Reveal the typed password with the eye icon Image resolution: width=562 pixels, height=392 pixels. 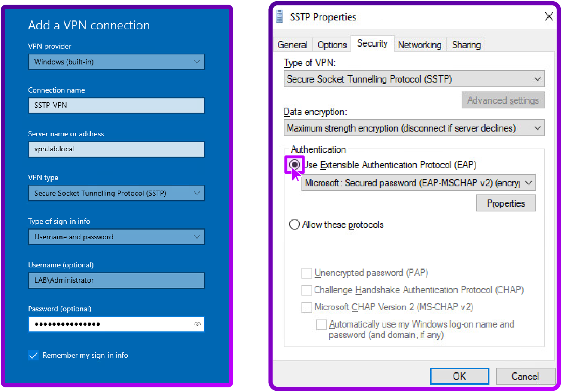[x=197, y=324]
